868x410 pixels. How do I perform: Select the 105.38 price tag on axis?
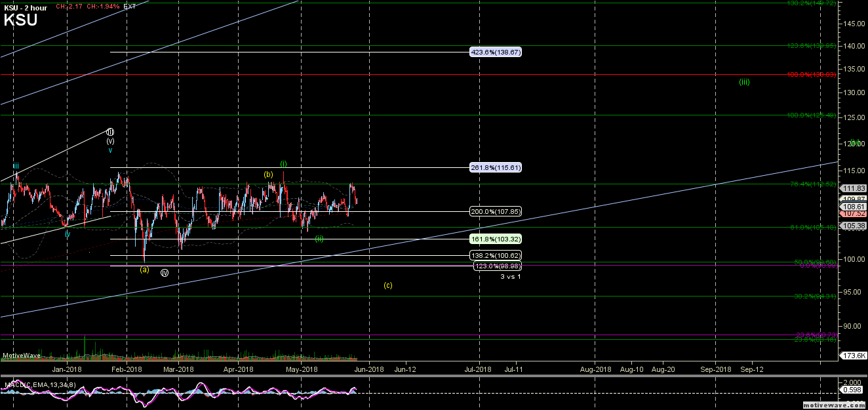(x=854, y=226)
